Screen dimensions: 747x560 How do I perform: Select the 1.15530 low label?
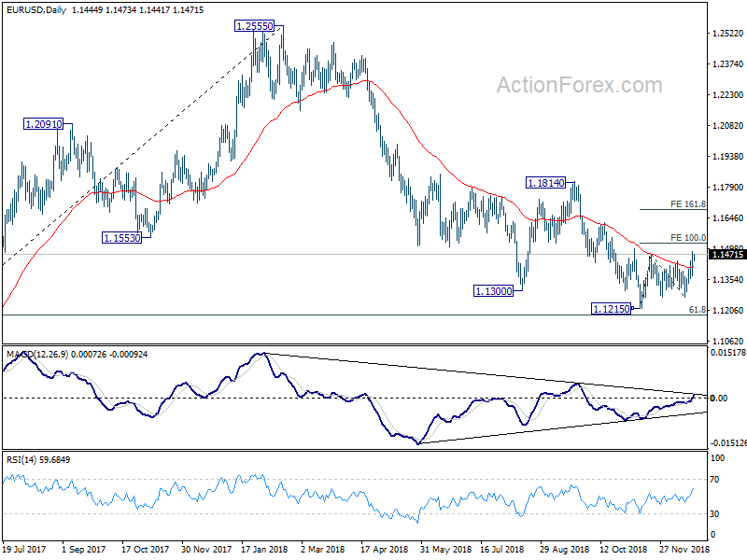122,238
